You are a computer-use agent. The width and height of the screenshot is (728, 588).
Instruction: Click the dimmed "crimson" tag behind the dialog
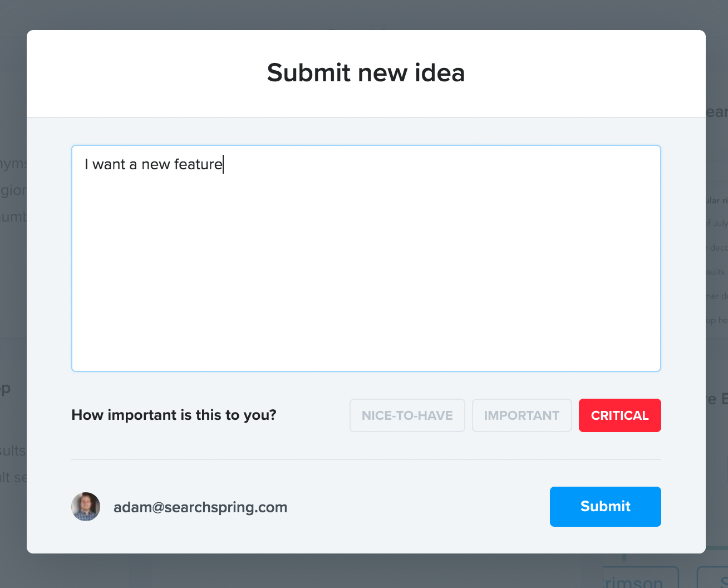tap(640, 581)
